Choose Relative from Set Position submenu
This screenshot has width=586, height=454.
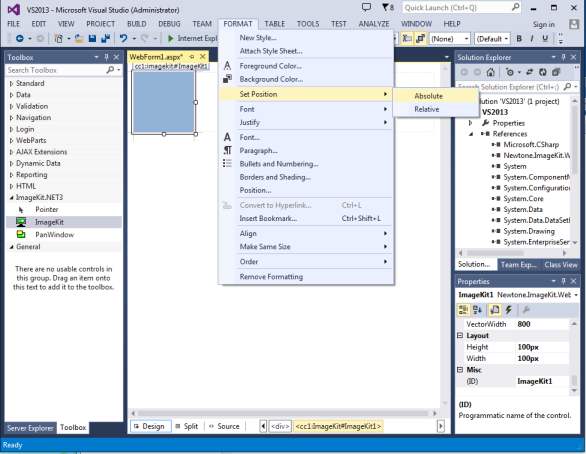click(x=435, y=109)
